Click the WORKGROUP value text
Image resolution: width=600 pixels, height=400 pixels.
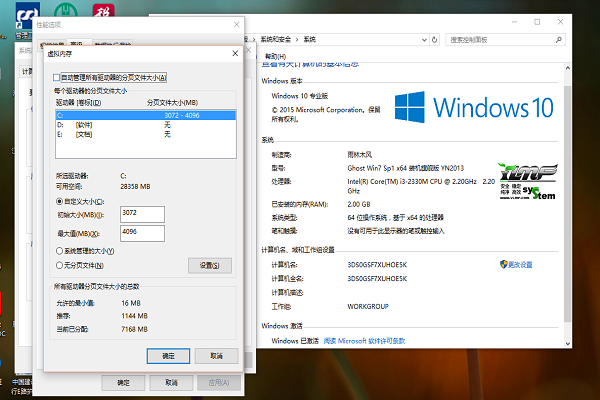click(368, 306)
